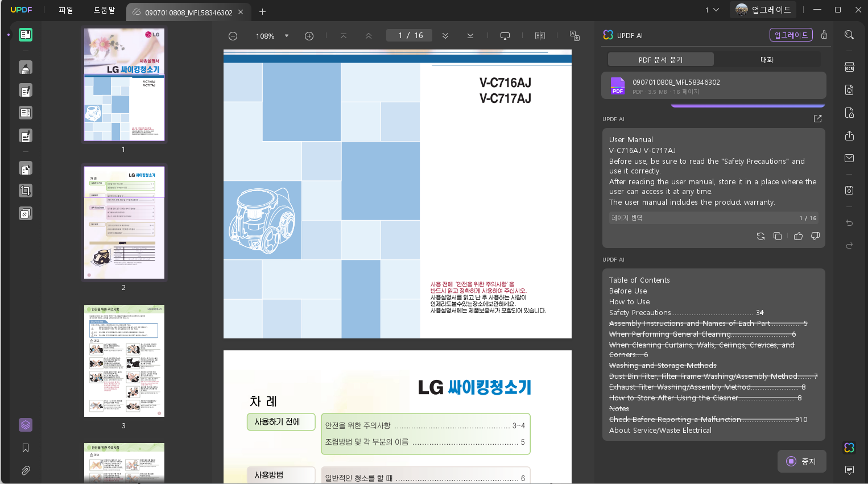This screenshot has height=484, width=868.
Task: Open the Reader mode icon in left sidebar
Action: point(26,35)
